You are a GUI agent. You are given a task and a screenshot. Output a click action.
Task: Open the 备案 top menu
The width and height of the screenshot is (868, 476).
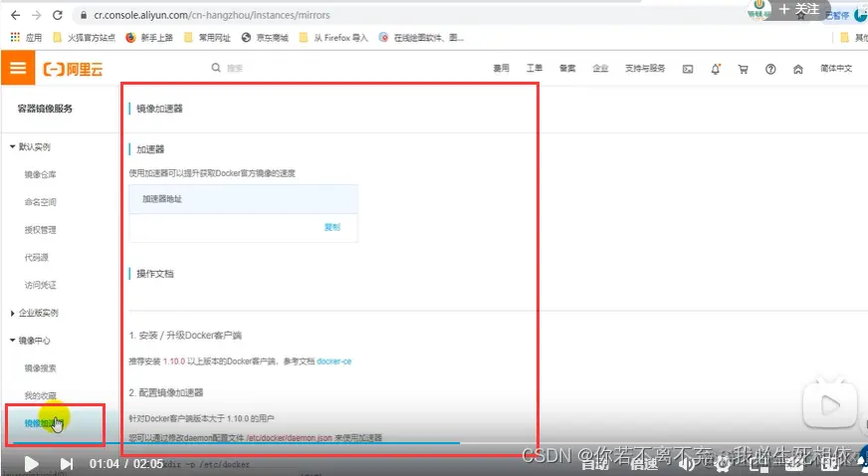(567, 68)
